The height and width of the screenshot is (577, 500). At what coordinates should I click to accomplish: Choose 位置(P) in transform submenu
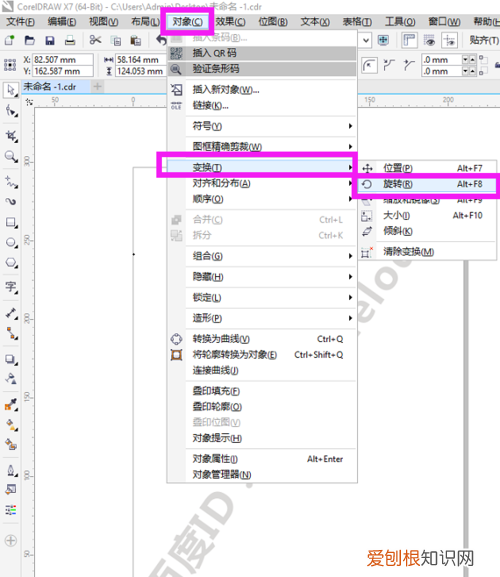[x=427, y=168]
